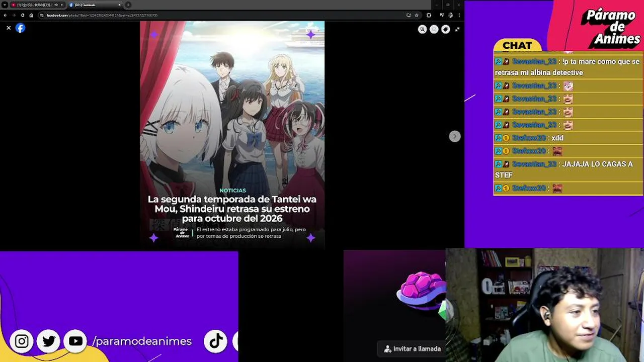Screen dimensions: 644x362
Task: Go to the next photo arrow
Action: pos(455,136)
